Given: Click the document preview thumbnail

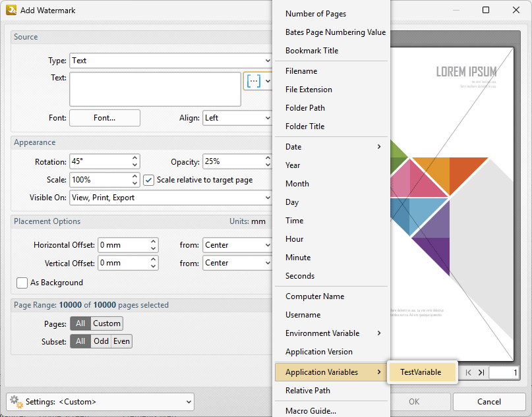Looking at the screenshot, I should point(452,204).
